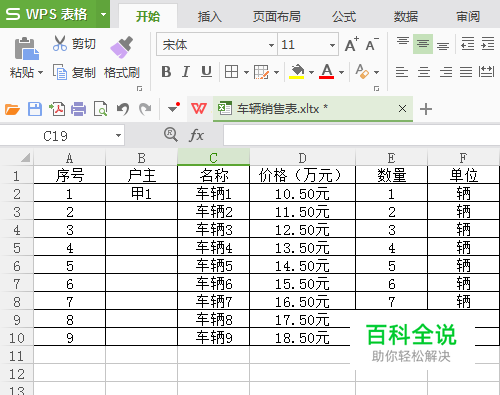Toggle bold formatting
This screenshot has width=500, height=395.
[166, 72]
